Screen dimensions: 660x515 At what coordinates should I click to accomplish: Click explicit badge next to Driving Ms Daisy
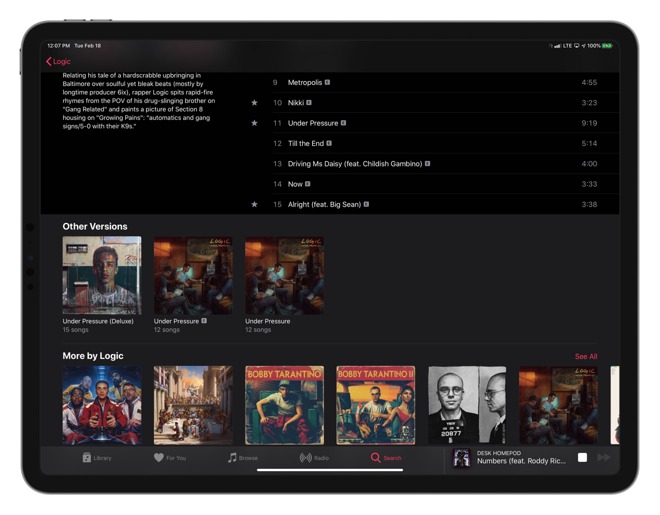tap(427, 163)
